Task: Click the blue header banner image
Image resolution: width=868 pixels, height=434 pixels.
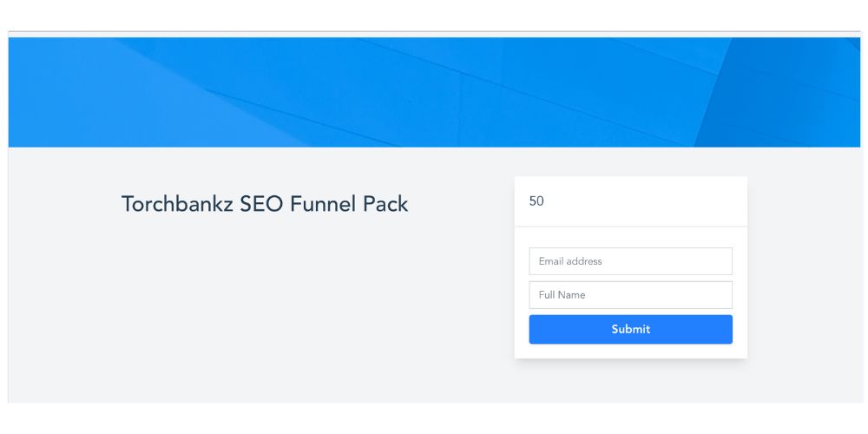Action: point(434,91)
